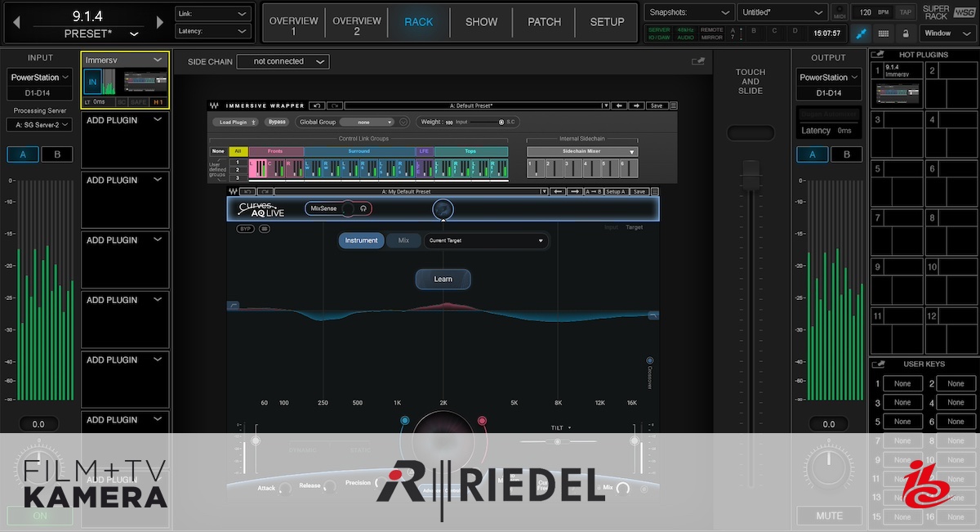980x532 pixels.
Task: Open the SETUP tab
Action: click(x=607, y=22)
